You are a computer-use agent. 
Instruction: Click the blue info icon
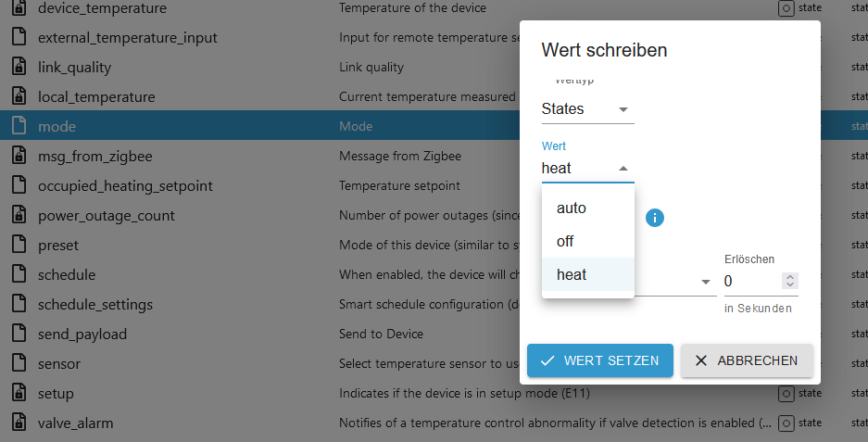[654, 218]
